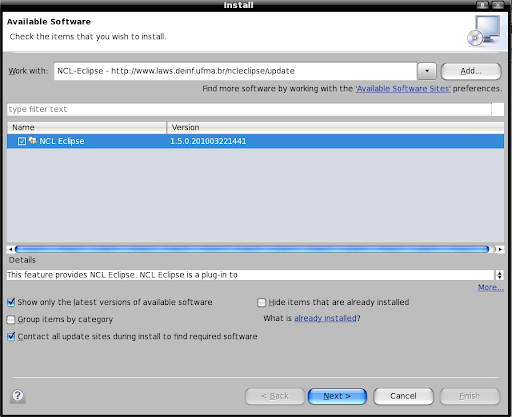This screenshot has width=512, height=417.
Task: Open the Available Software Sites link
Action: tap(403, 88)
